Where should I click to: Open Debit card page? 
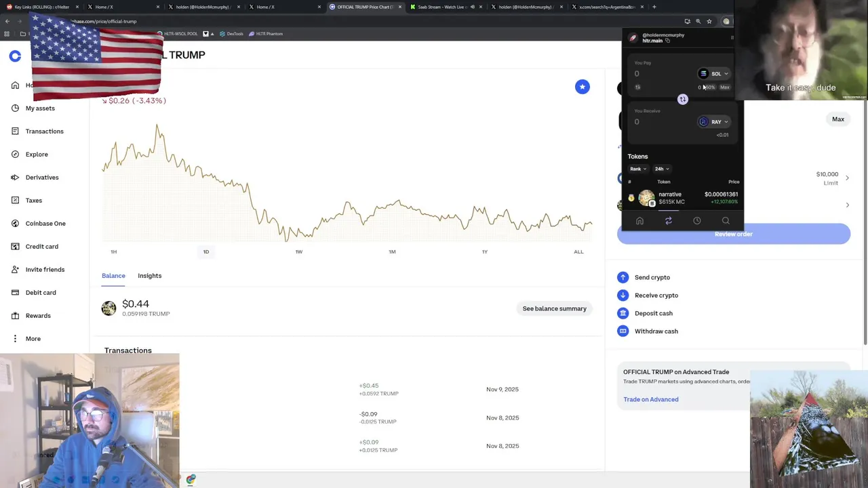click(34, 293)
